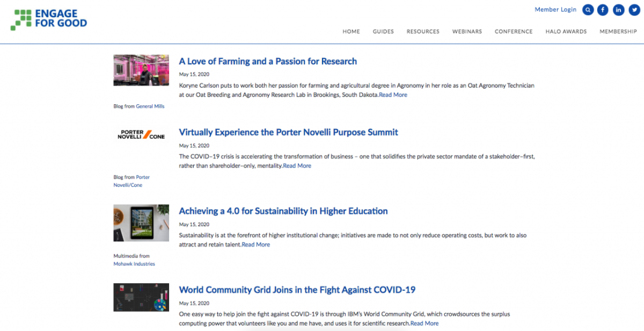This screenshot has width=644, height=331.
Task: Open the farming and research article thumbnail
Action: [141, 70]
